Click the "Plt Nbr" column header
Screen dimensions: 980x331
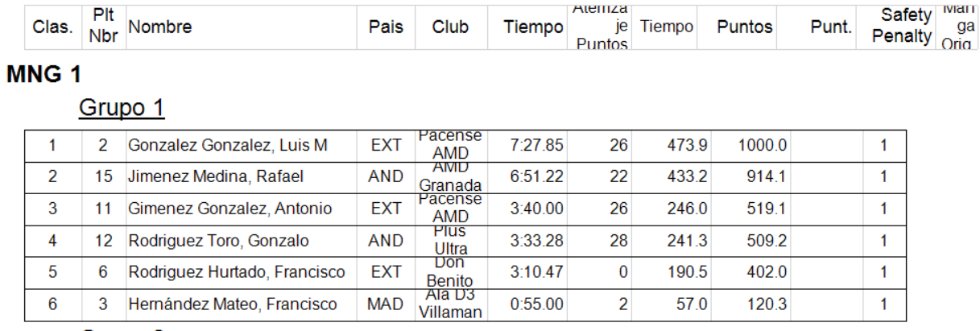coord(103,27)
